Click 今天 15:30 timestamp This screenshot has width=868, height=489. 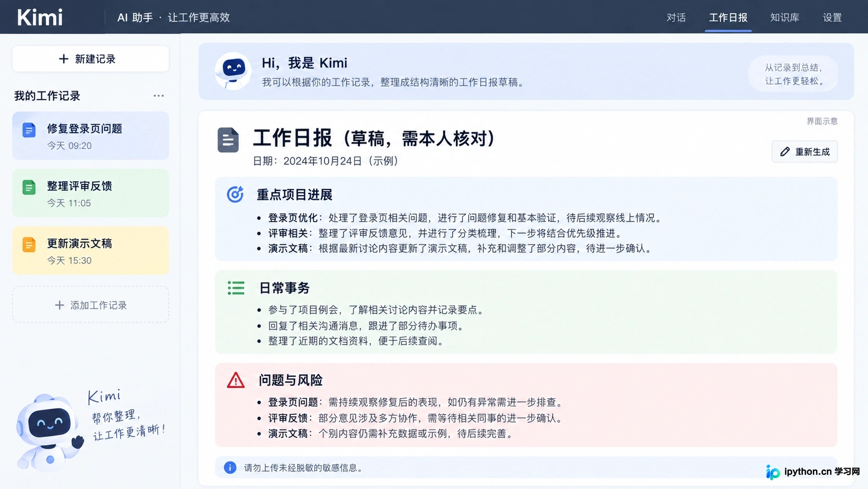(69, 261)
